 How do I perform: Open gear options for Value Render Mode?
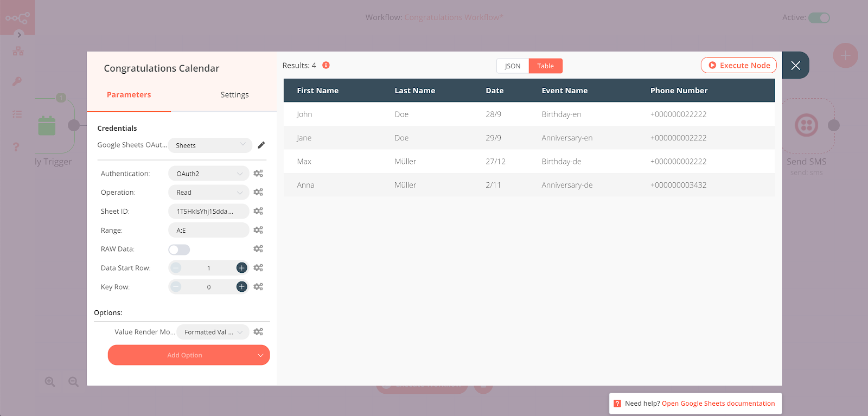click(258, 332)
